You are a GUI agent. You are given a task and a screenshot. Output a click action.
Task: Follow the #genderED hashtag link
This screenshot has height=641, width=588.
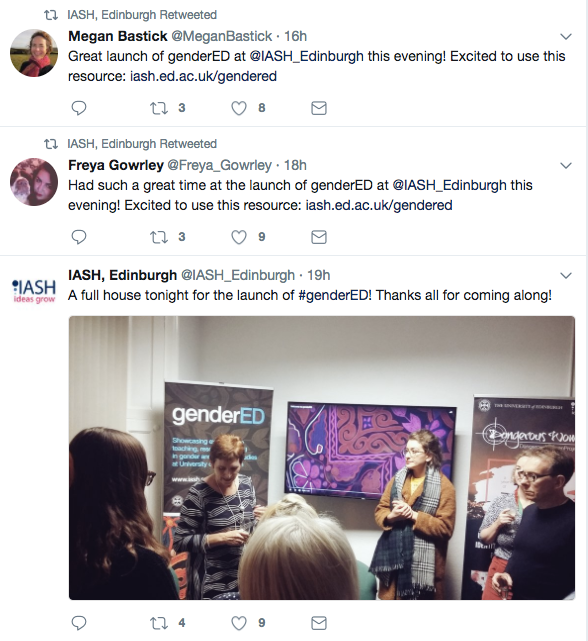pyautogui.click(x=333, y=295)
